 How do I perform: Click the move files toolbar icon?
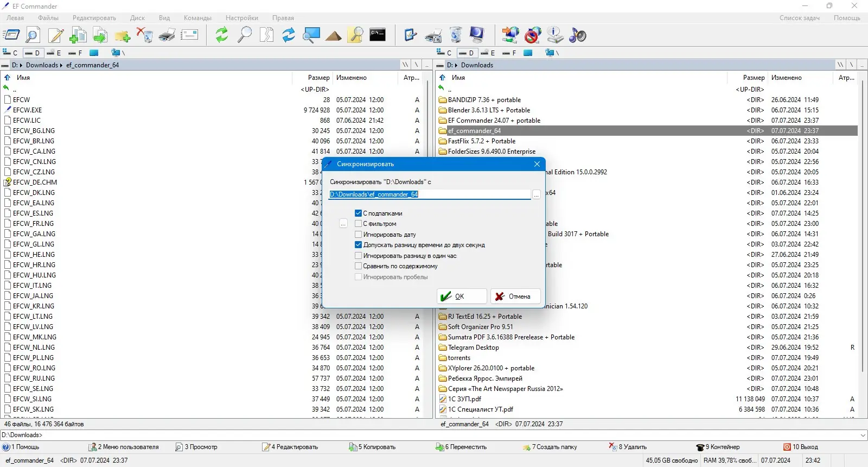click(x=100, y=35)
